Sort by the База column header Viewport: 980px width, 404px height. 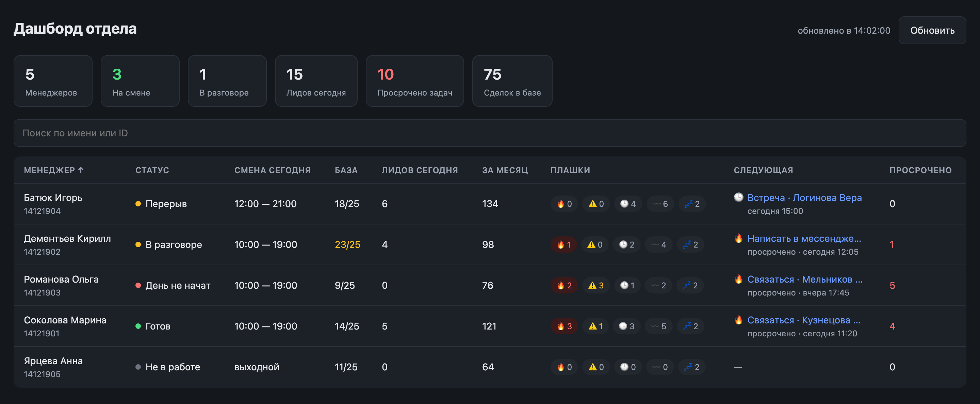[346, 170]
